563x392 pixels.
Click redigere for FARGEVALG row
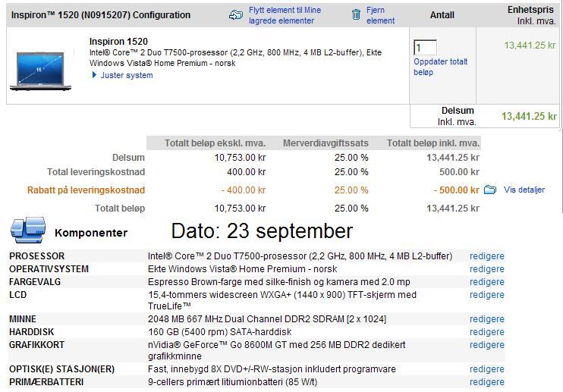[487, 282]
